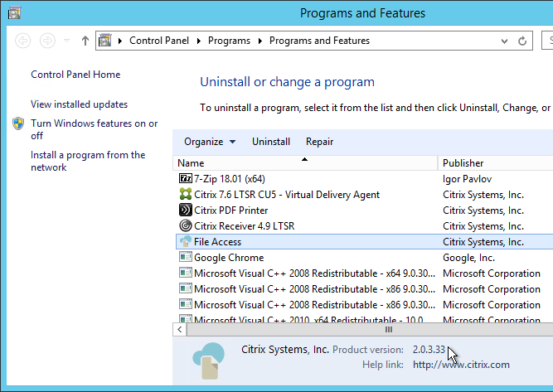Open the recent locations dropdown arrow
553x392 pixels.
[x=66, y=41]
